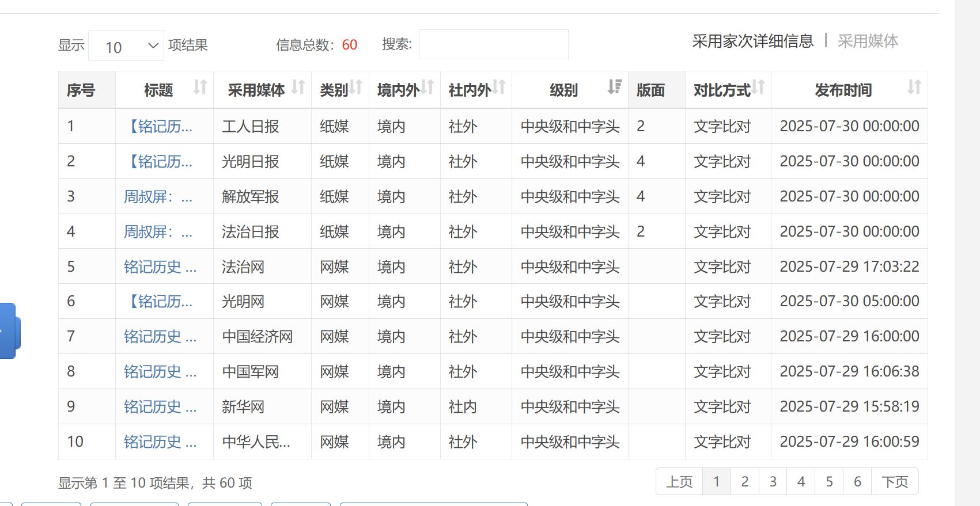The height and width of the screenshot is (506, 980).
Task: Open 铭记历史 link in 中国军网 row
Action: [x=160, y=372]
